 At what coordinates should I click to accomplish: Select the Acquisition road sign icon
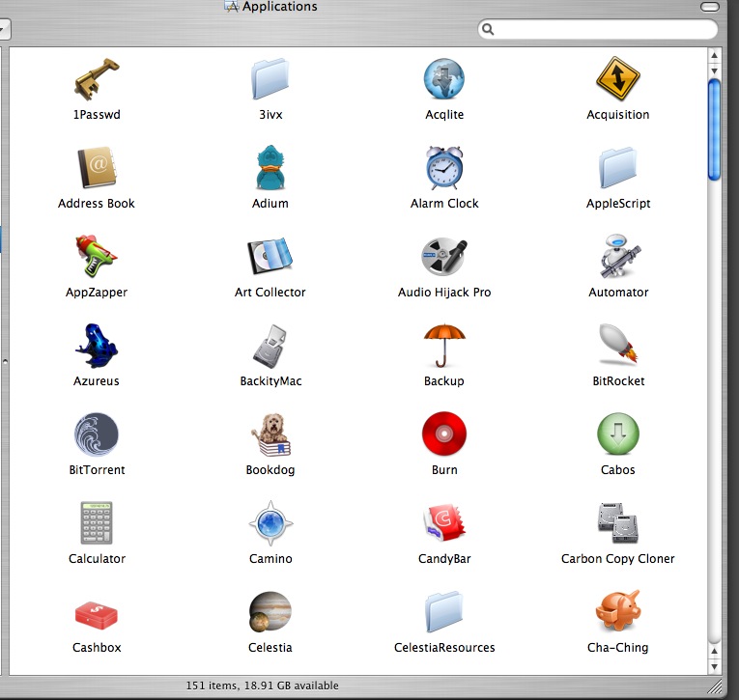coord(618,79)
